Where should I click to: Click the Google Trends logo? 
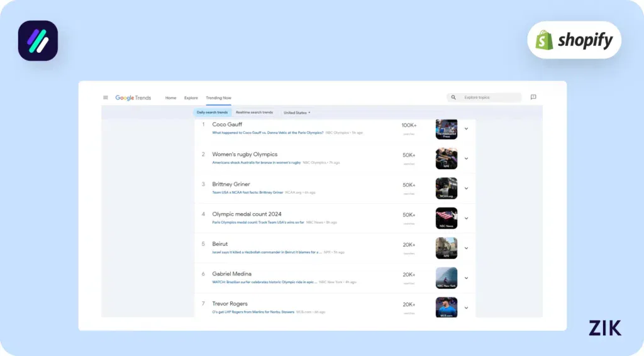(x=133, y=98)
